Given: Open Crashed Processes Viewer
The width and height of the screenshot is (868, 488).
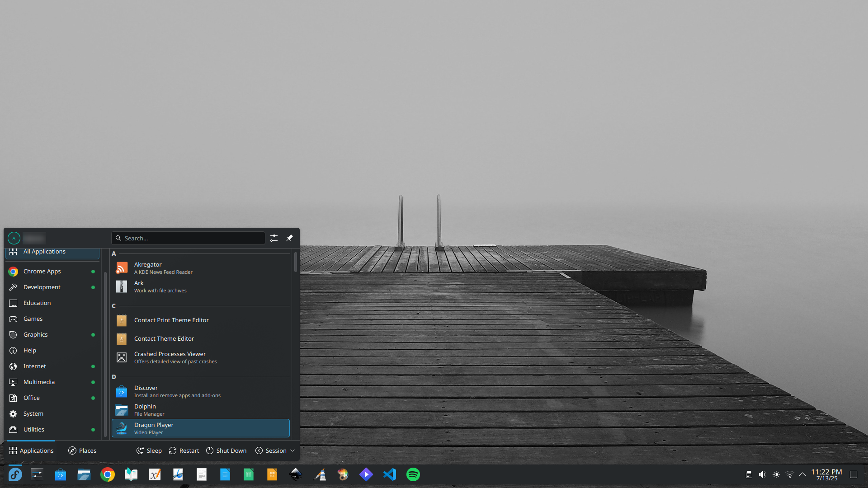Looking at the screenshot, I should [x=201, y=357].
